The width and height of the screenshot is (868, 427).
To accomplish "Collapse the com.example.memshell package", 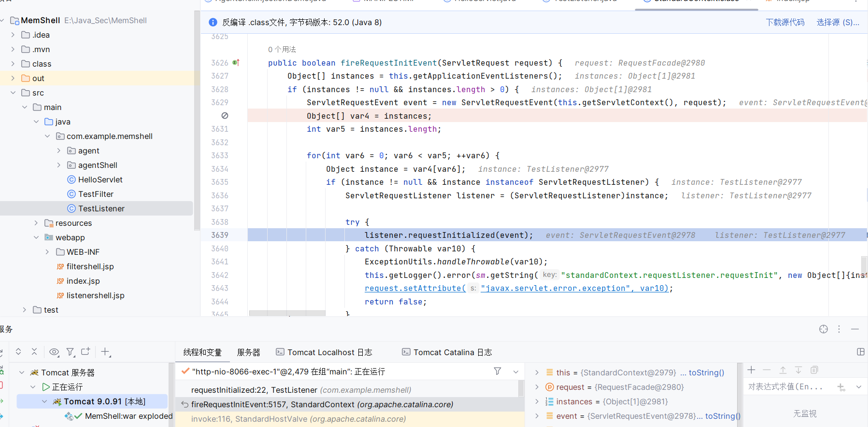I will point(47,136).
